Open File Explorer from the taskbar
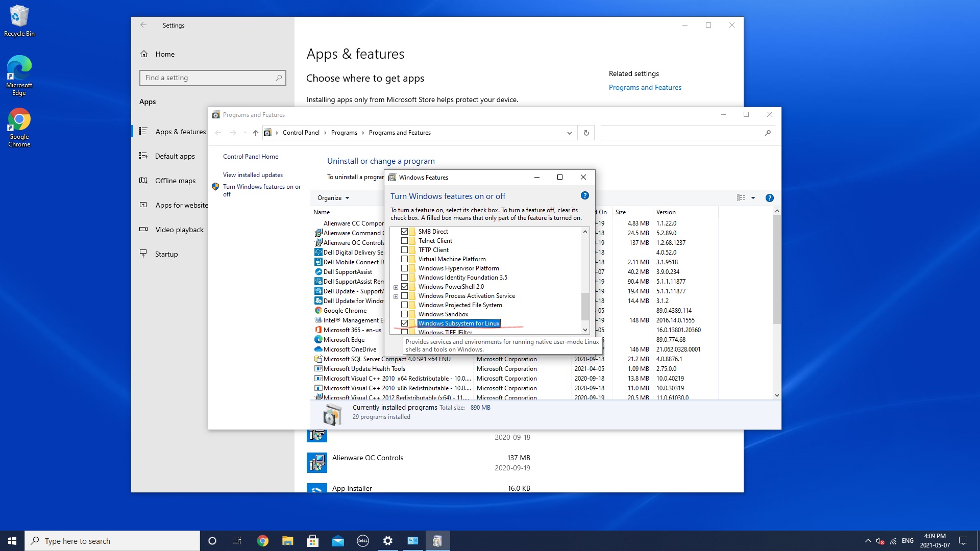 (x=288, y=541)
